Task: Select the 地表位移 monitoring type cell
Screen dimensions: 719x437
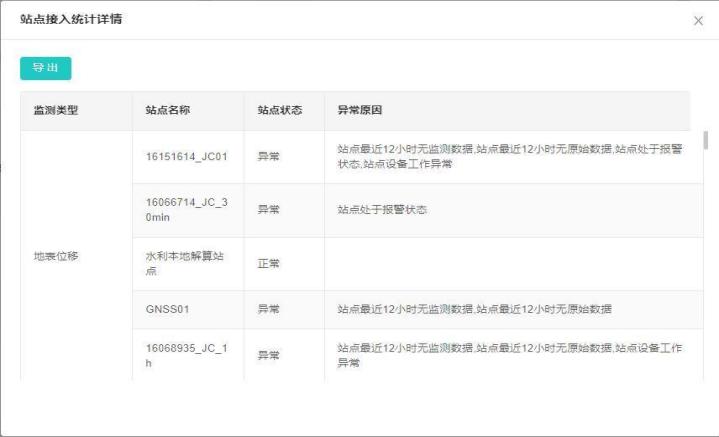Action: point(56,255)
